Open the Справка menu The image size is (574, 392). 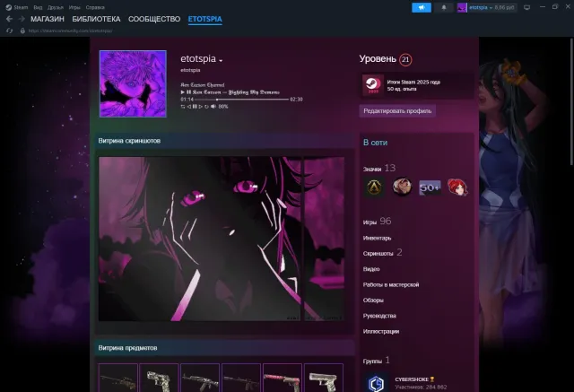click(x=95, y=7)
